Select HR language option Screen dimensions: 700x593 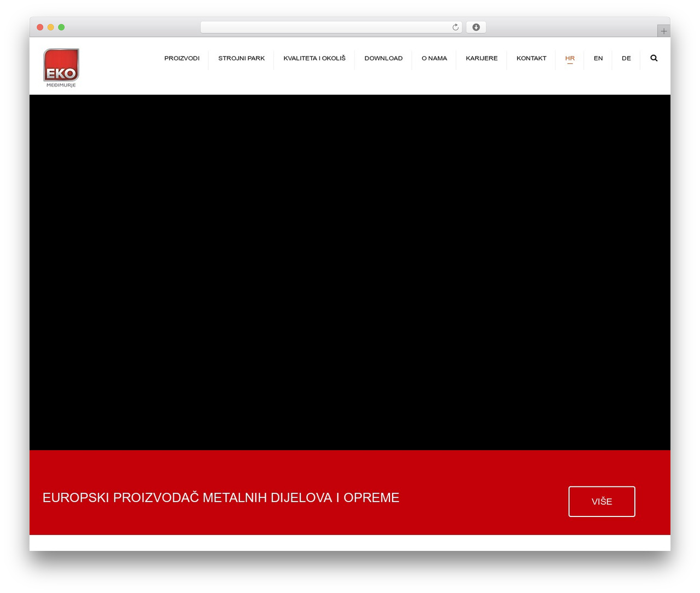pyautogui.click(x=570, y=58)
